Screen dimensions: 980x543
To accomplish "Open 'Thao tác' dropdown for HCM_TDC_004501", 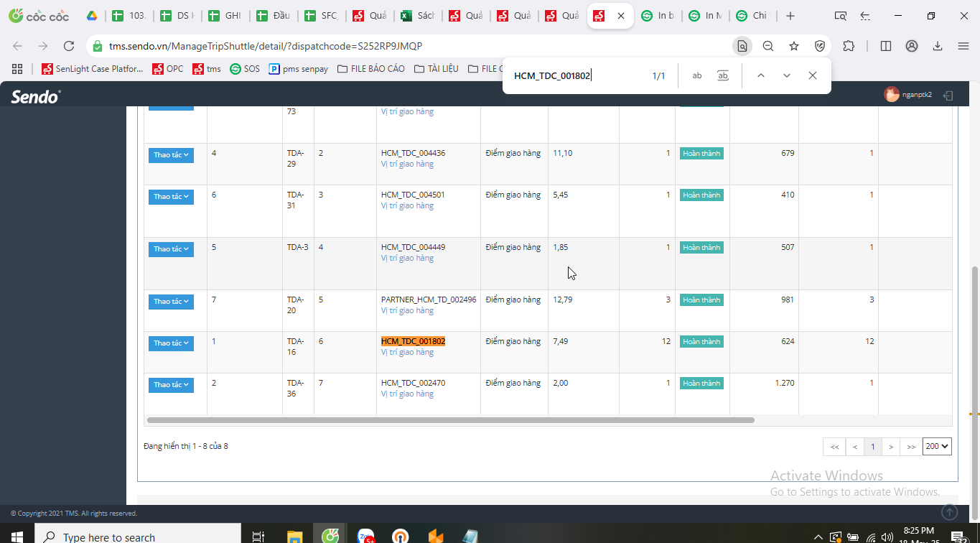I will pos(171,197).
